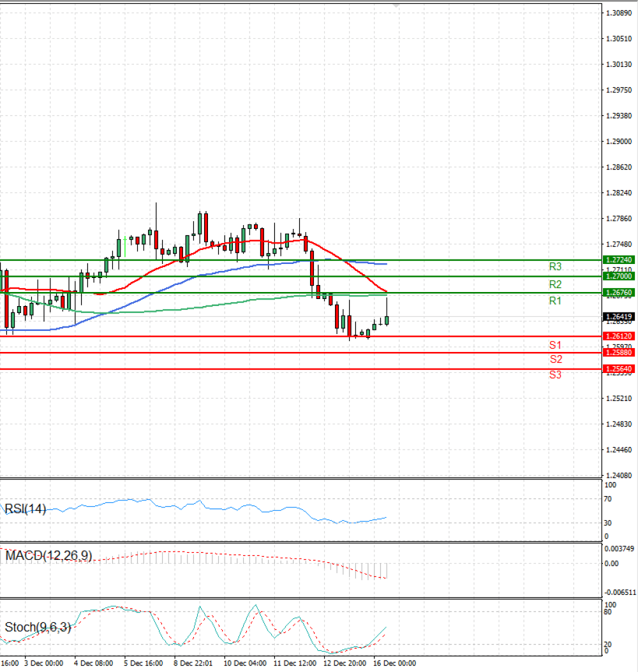Click the MACD(12,26,9) indicator label

pos(48,556)
